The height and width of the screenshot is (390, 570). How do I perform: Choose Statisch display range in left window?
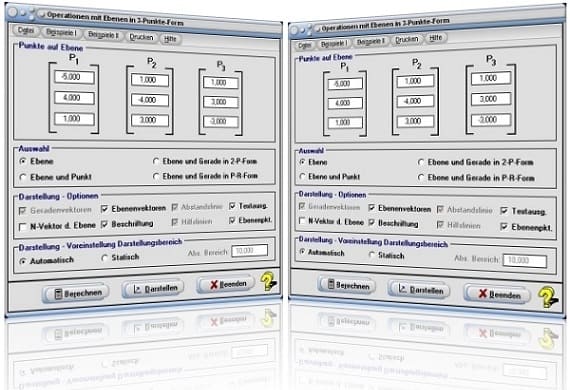[121, 257]
